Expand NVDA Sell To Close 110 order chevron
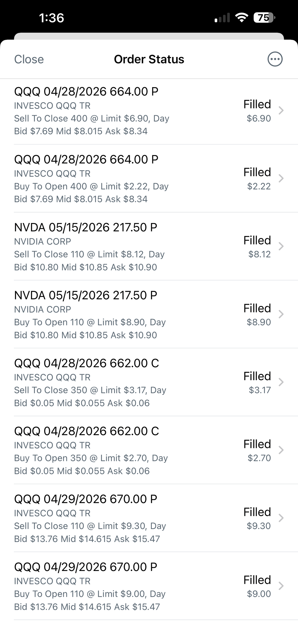This screenshot has height=644, width=298. [281, 246]
